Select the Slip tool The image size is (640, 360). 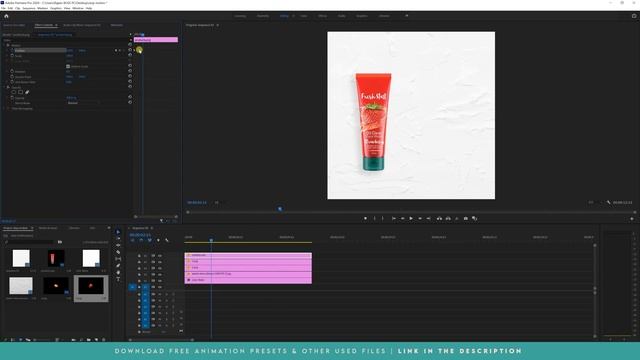click(x=118, y=259)
